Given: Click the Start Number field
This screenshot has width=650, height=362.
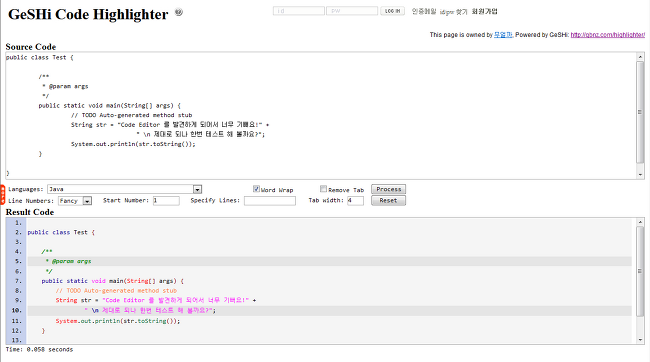Looking at the screenshot, I should coord(166,201).
